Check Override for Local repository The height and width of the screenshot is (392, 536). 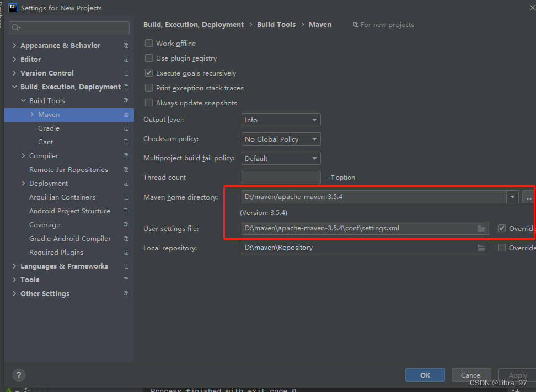501,248
